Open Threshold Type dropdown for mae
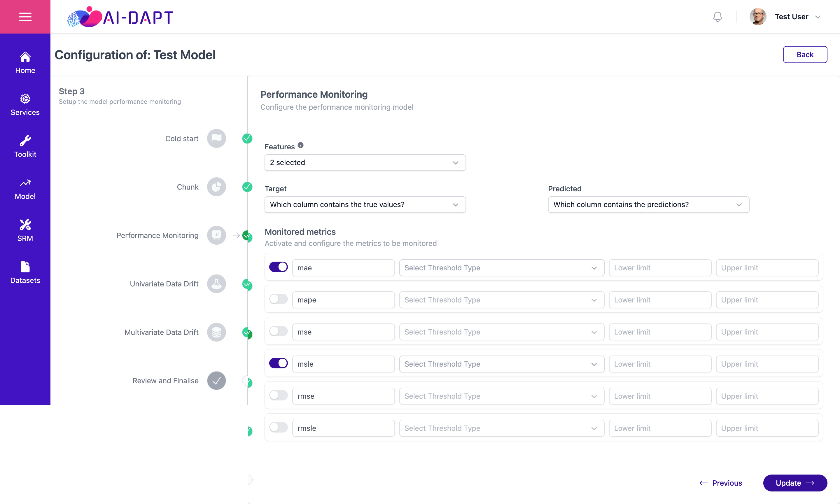 501,268
